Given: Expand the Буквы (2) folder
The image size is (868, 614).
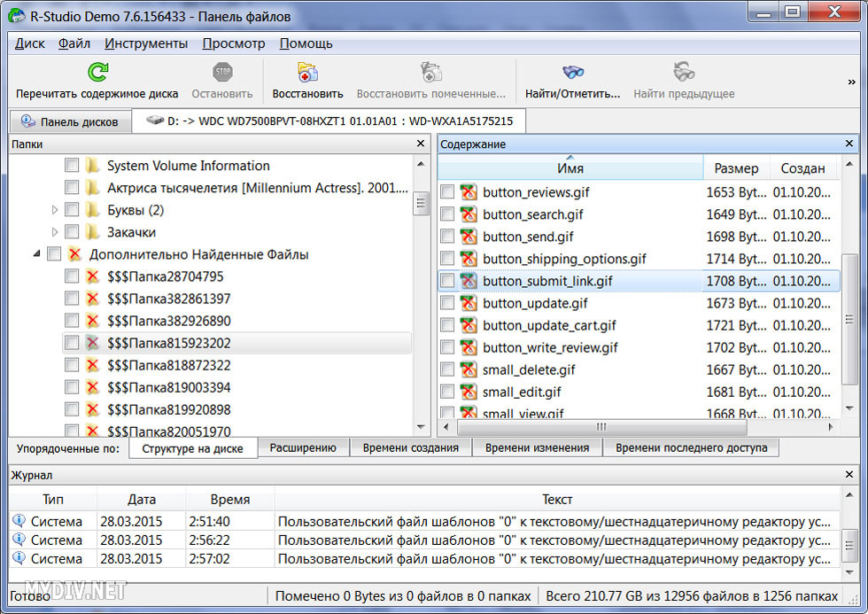Looking at the screenshot, I should click(55, 210).
